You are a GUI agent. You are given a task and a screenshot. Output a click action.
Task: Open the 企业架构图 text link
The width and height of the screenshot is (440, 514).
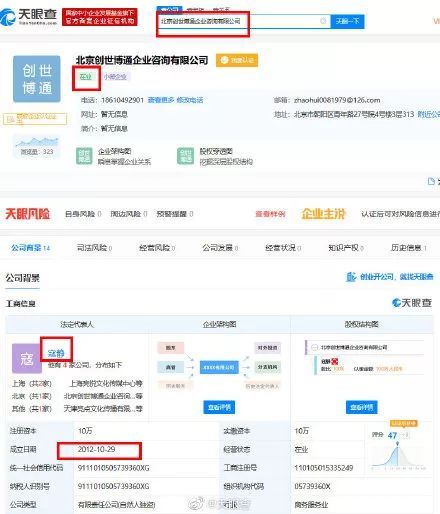[114, 152]
